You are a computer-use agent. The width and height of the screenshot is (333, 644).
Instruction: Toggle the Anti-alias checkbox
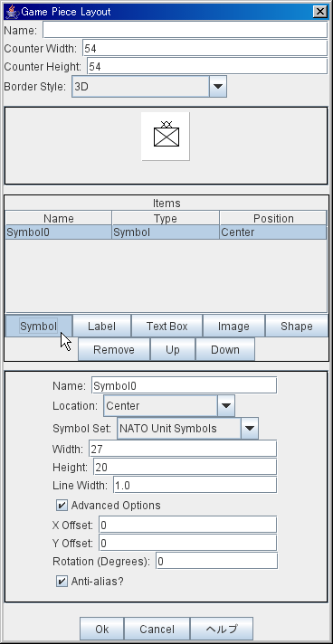62,582
